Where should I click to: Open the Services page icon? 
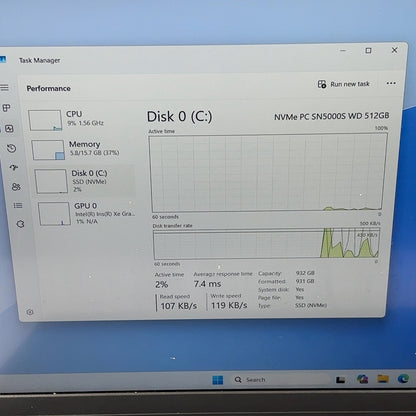20,224
